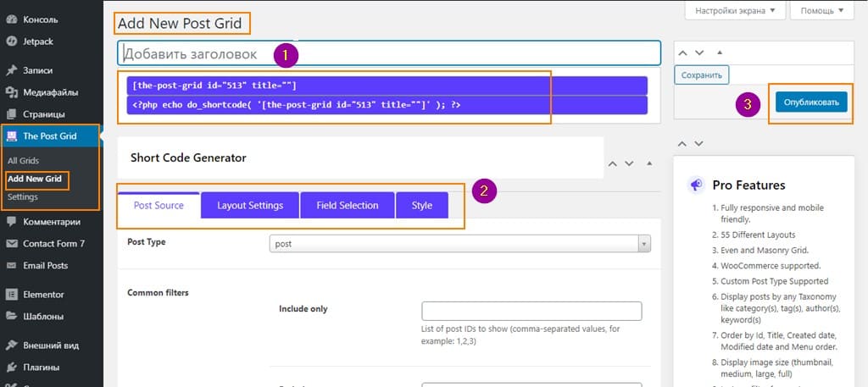This screenshot has height=387, width=868.
Task: Open the Jetpack icon in sidebar
Action: click(11, 41)
